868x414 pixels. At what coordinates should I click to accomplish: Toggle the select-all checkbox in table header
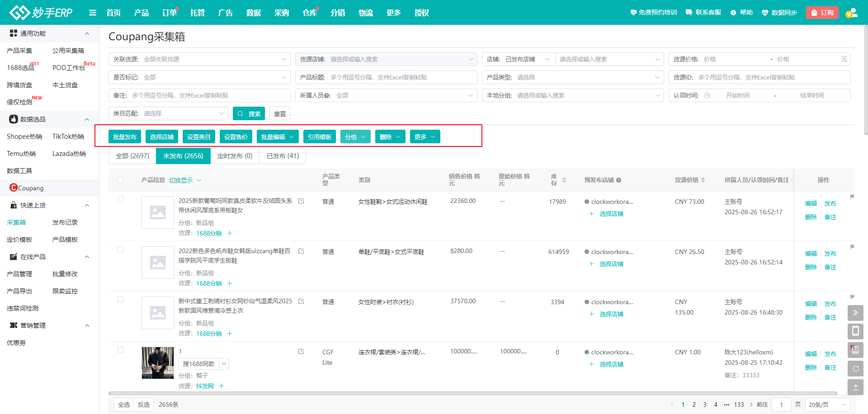(120, 180)
